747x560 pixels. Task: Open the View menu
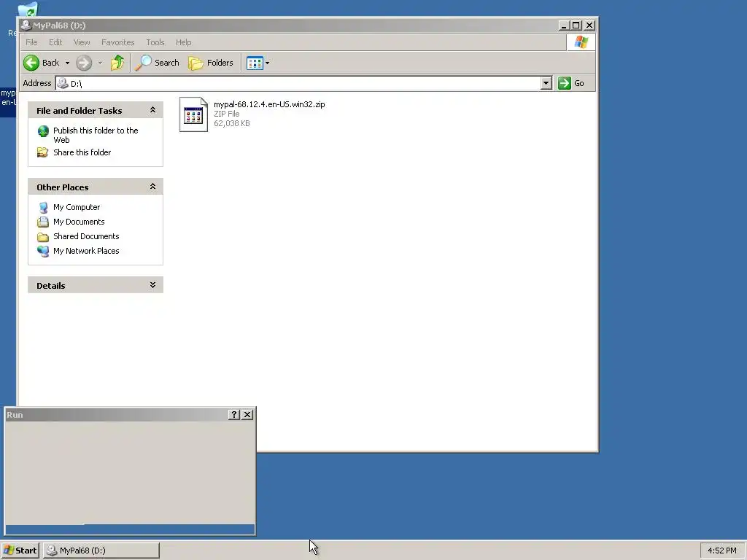[x=82, y=42]
